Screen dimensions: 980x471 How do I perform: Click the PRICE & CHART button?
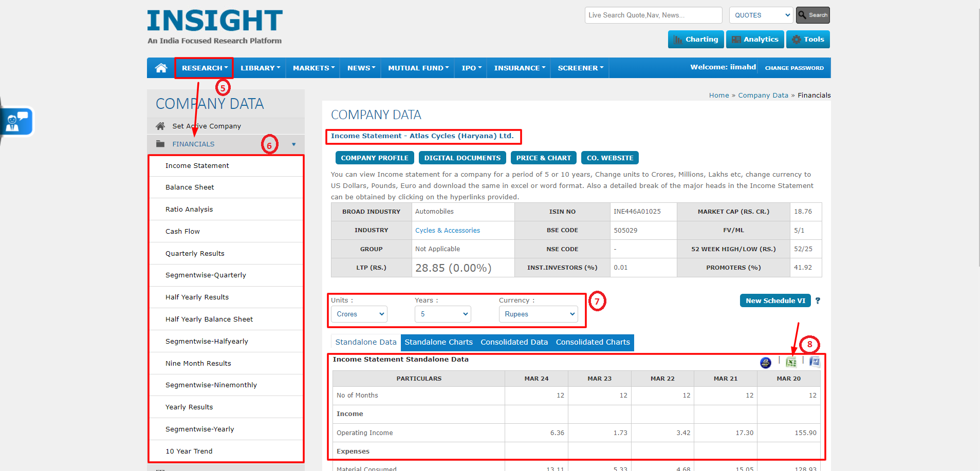pos(544,158)
